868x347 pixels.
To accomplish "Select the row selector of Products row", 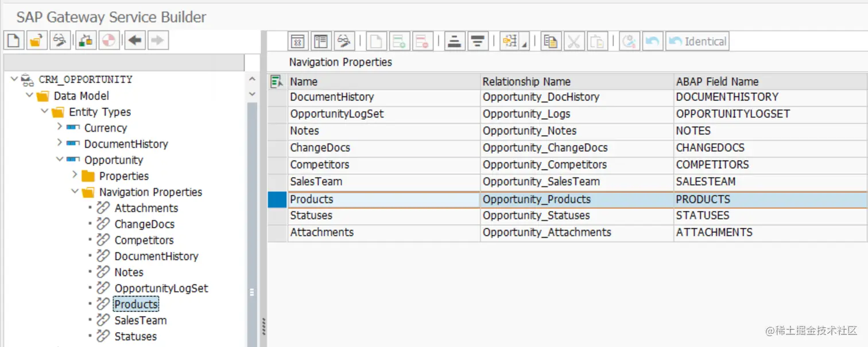I will pos(277,199).
